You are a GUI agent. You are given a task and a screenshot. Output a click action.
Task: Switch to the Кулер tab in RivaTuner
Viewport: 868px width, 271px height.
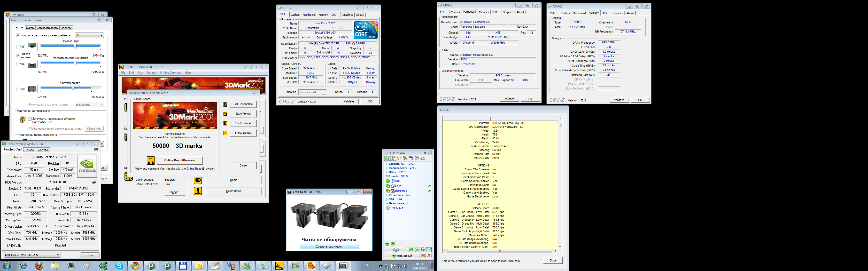point(30,28)
